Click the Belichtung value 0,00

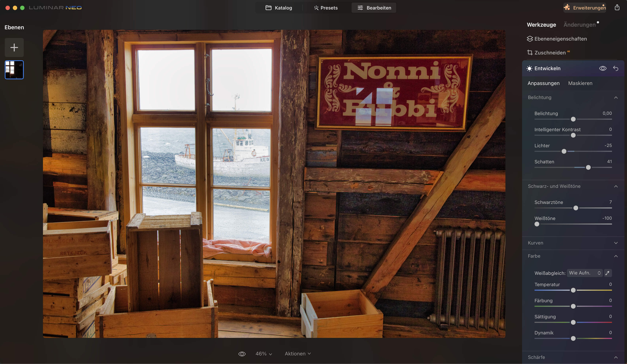[x=607, y=113]
